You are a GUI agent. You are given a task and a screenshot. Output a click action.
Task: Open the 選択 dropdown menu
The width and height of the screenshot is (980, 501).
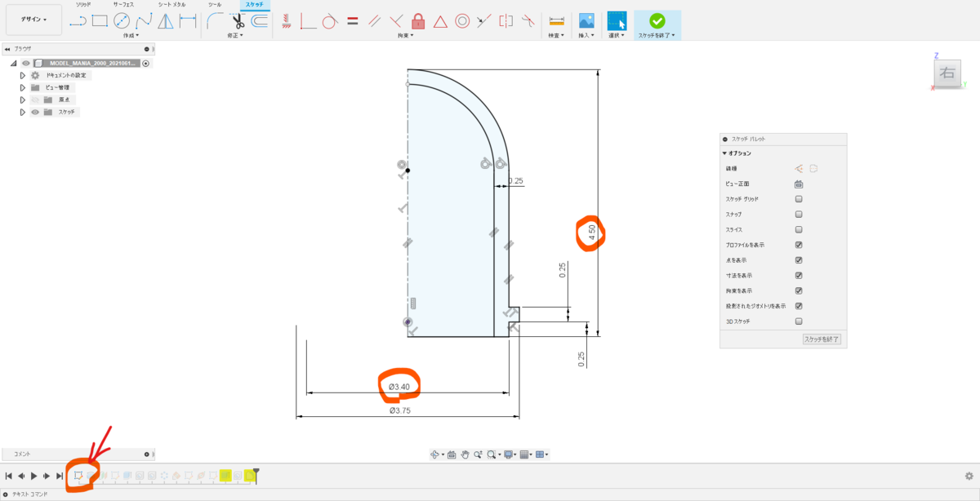coord(617,36)
